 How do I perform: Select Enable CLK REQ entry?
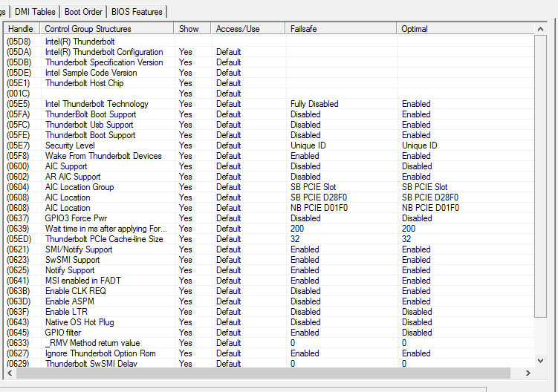76,290
